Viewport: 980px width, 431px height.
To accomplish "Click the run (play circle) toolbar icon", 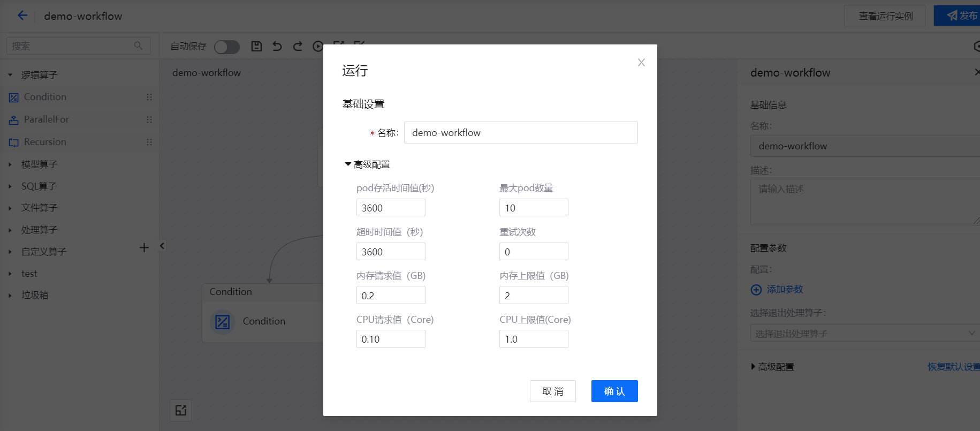I will pyautogui.click(x=318, y=46).
